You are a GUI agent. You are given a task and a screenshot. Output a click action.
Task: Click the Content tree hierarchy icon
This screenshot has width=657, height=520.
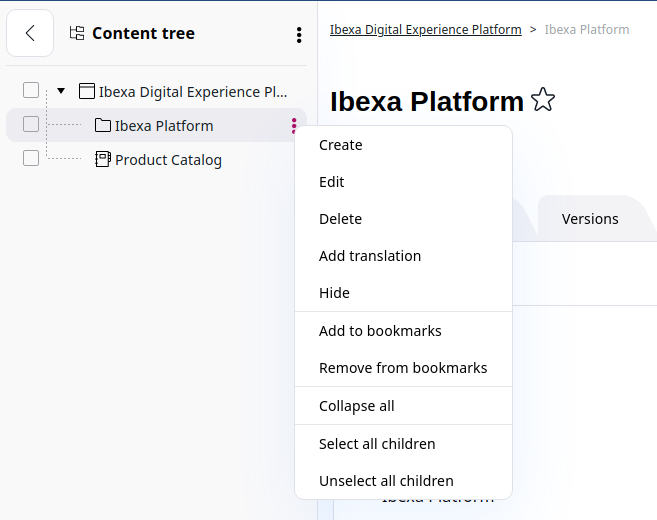77,33
